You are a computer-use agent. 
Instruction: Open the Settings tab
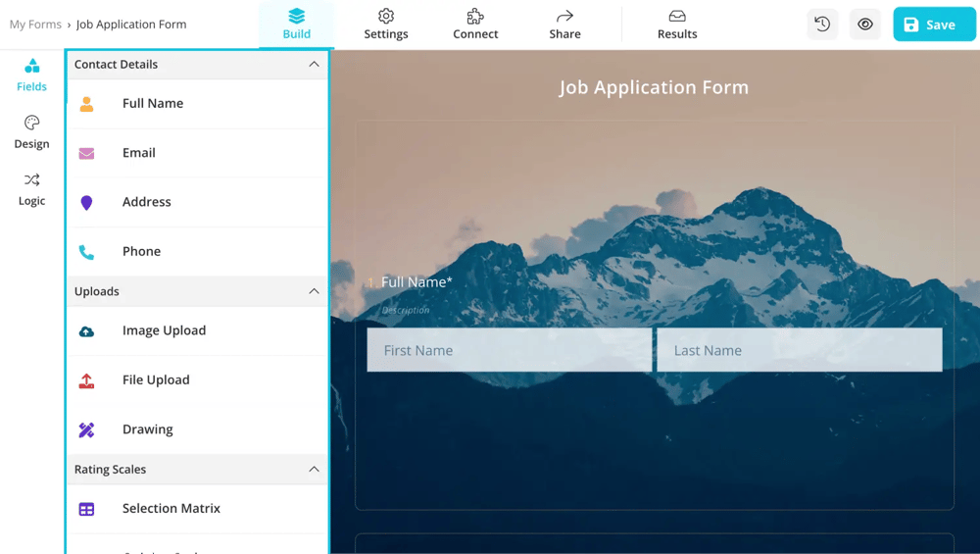pos(385,25)
